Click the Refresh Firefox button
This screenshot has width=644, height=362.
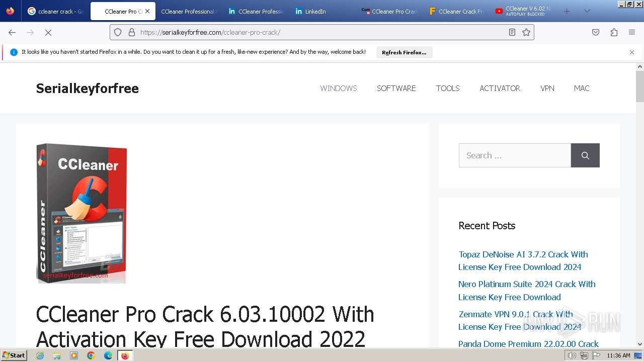click(404, 52)
